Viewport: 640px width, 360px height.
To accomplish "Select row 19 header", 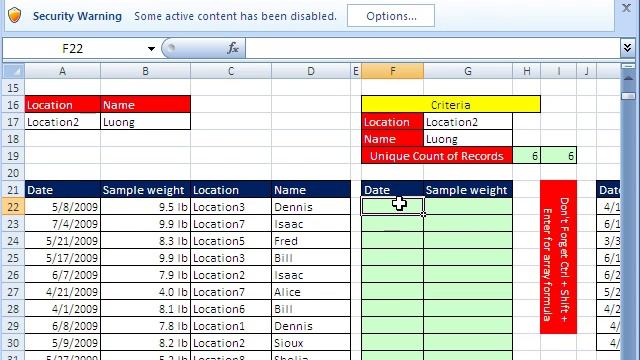I will coord(13,156).
